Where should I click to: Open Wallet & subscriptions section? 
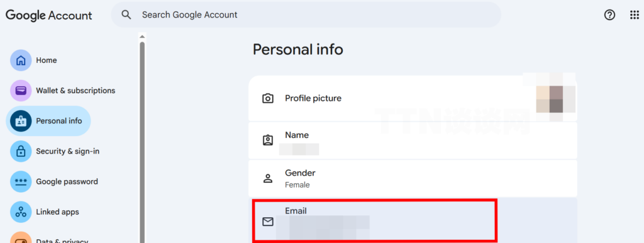pos(75,91)
